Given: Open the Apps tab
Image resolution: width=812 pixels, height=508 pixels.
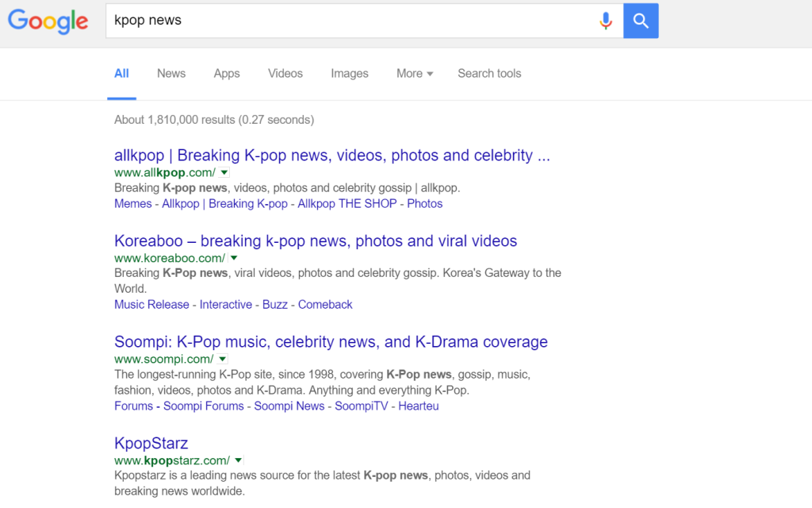Looking at the screenshot, I should 227,74.
